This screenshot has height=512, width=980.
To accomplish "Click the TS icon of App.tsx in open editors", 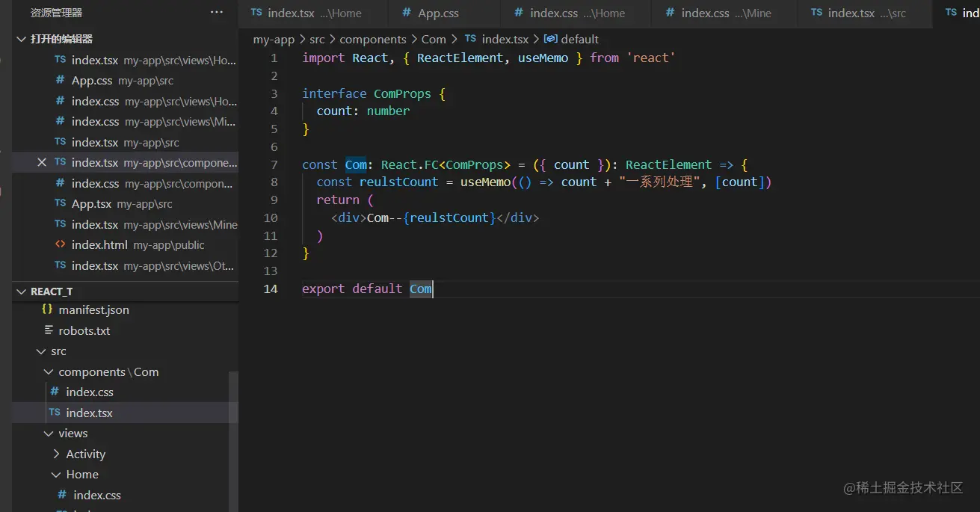I will [60, 203].
